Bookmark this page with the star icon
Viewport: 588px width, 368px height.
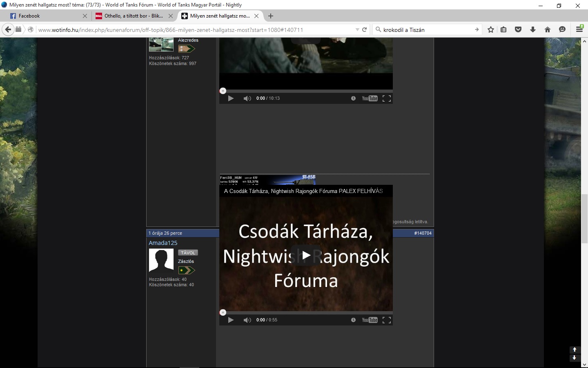[491, 29]
